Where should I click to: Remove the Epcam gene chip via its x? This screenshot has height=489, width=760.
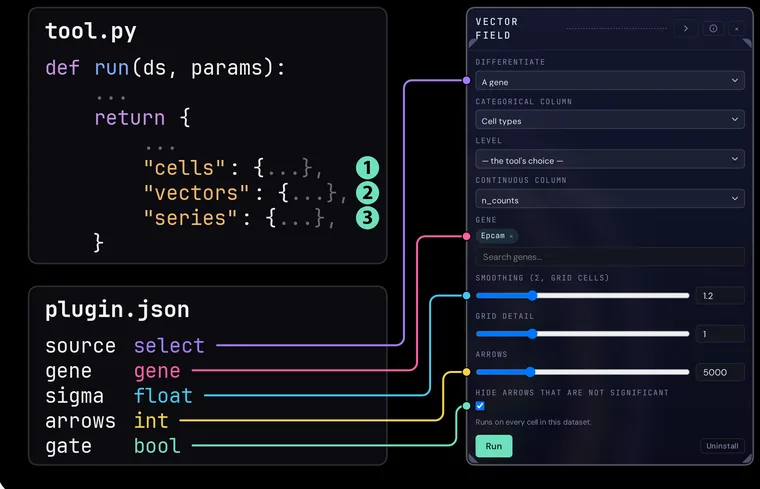tap(511, 236)
